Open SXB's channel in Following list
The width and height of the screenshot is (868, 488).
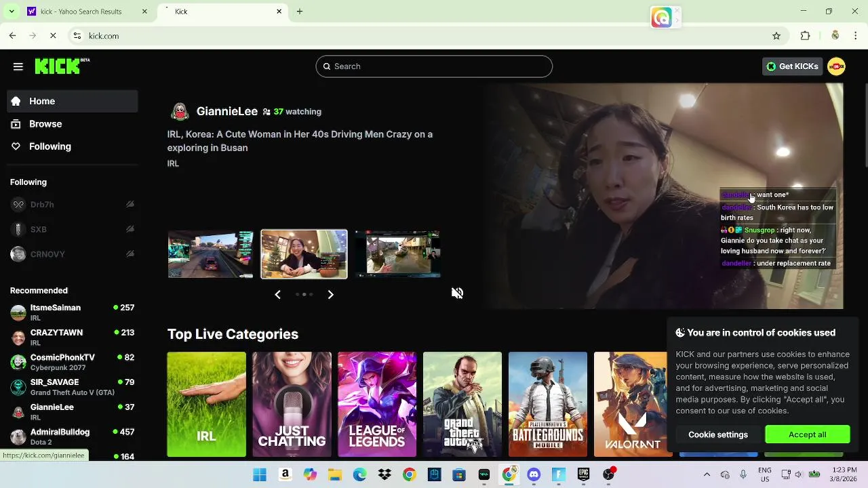click(73, 229)
